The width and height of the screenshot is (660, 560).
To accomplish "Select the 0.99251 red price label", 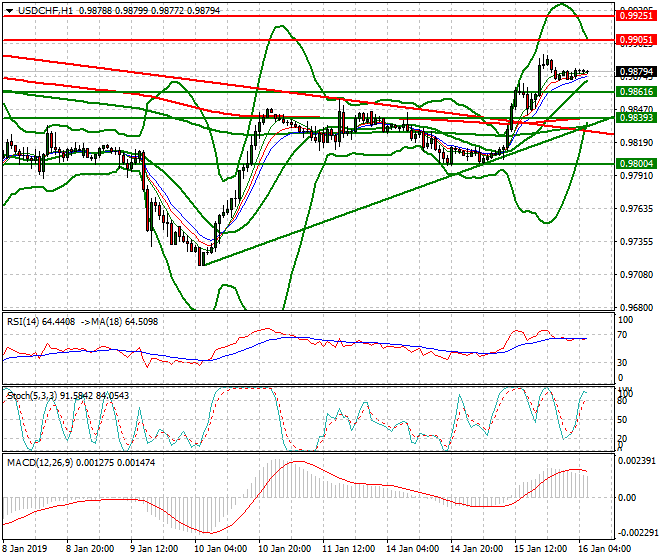I will point(636,16).
